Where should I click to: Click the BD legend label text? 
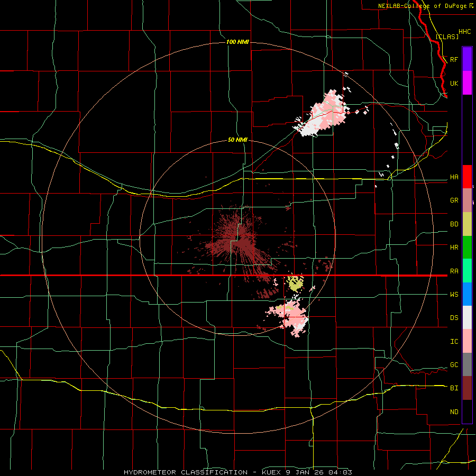tap(454, 224)
